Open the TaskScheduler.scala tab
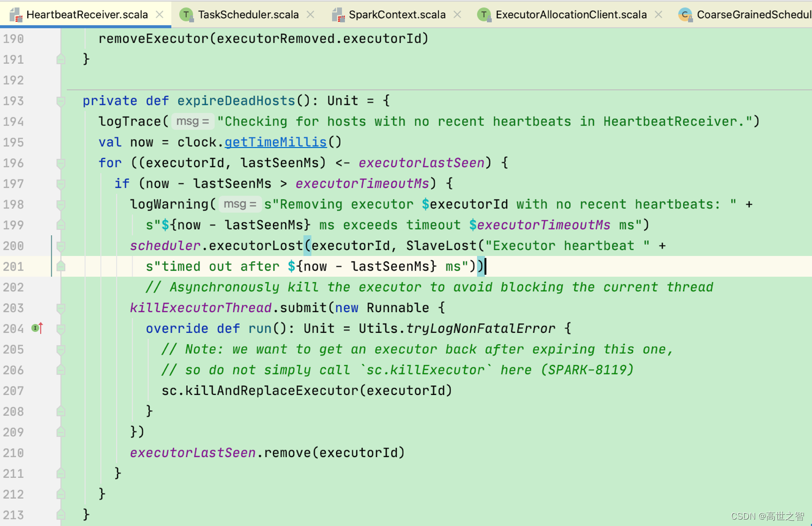This screenshot has width=812, height=526. (x=248, y=14)
